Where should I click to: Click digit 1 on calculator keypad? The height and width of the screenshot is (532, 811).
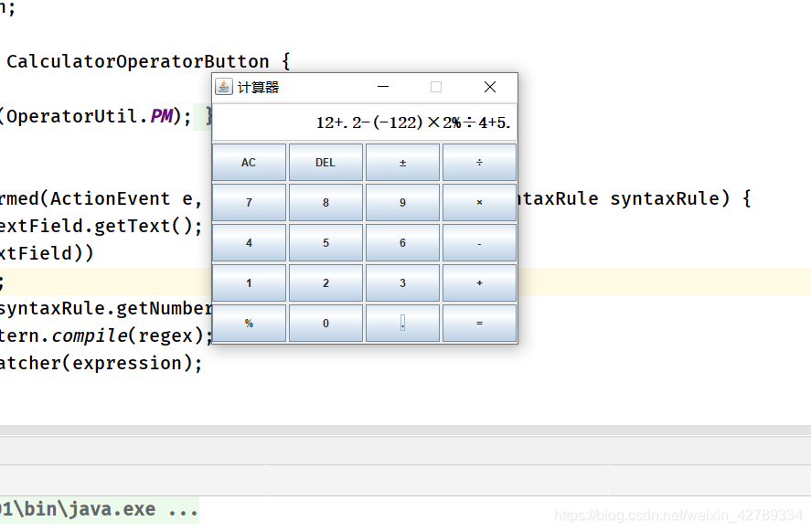tap(249, 282)
